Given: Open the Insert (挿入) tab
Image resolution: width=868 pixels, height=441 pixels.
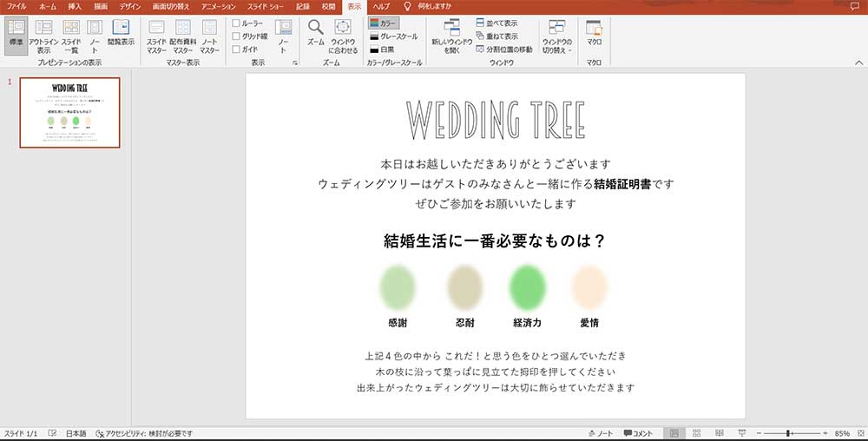Looking at the screenshot, I should pyautogui.click(x=75, y=6).
